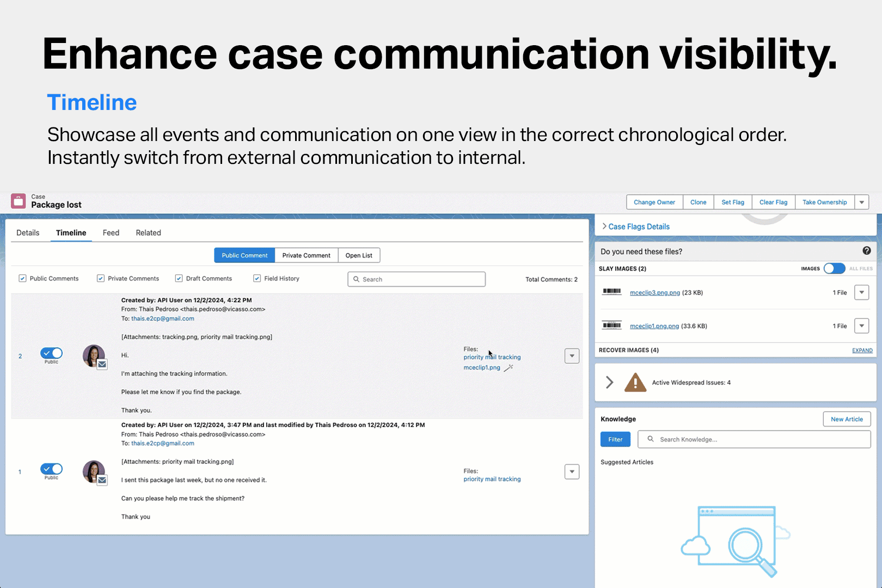The width and height of the screenshot is (882, 588).
Task: Click the avatar photo in comment 2
Action: (94, 356)
